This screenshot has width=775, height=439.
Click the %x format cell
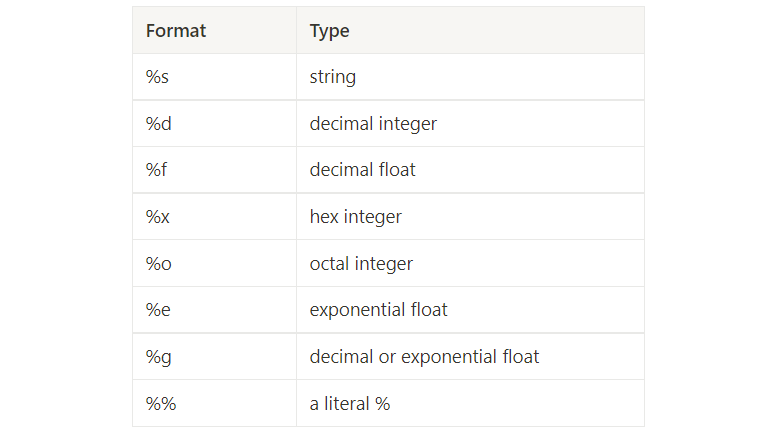pos(215,217)
